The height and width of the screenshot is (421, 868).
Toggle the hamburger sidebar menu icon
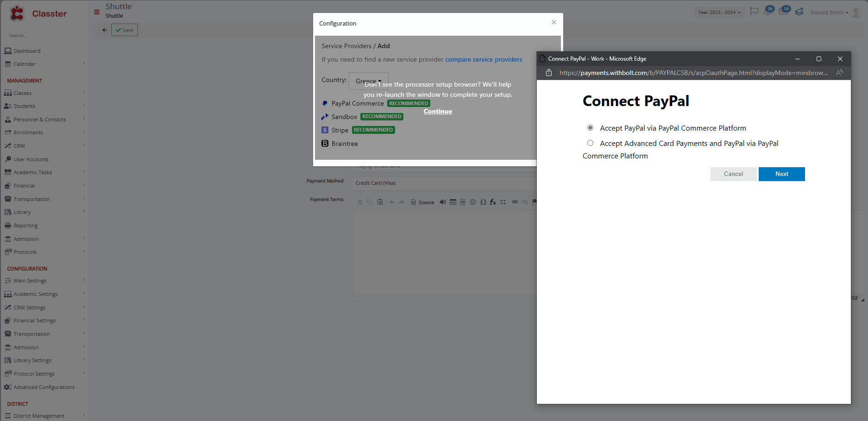click(x=97, y=12)
